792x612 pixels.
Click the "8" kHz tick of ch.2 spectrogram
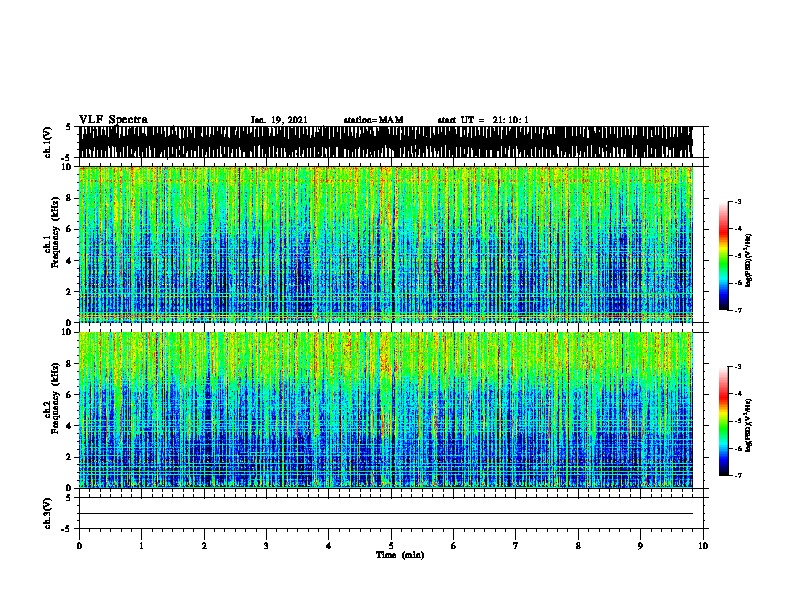69,364
